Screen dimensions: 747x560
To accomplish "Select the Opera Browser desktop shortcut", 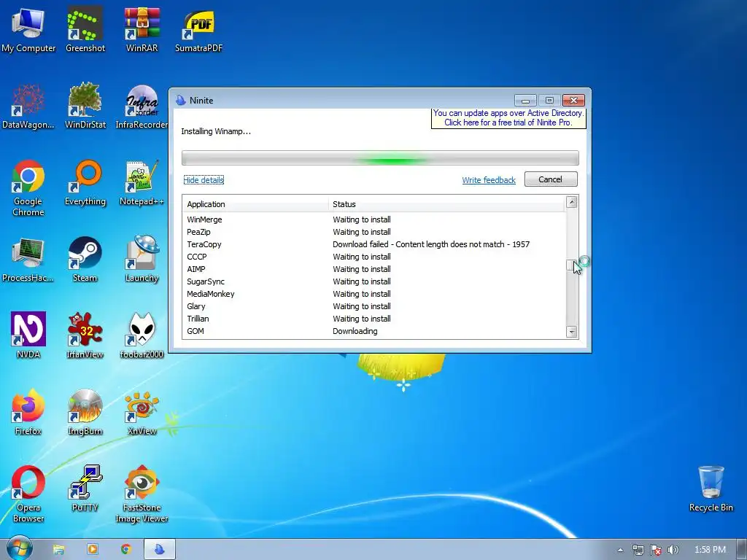I will (x=28, y=494).
